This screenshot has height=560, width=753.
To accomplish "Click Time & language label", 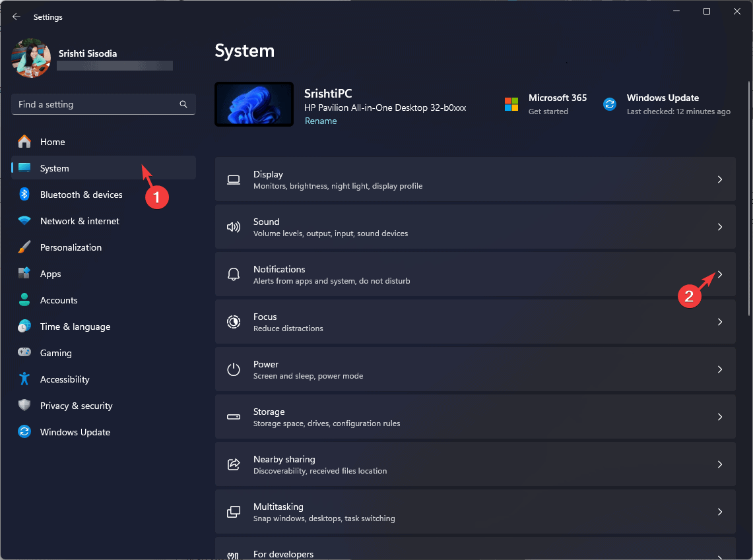I will [75, 327].
